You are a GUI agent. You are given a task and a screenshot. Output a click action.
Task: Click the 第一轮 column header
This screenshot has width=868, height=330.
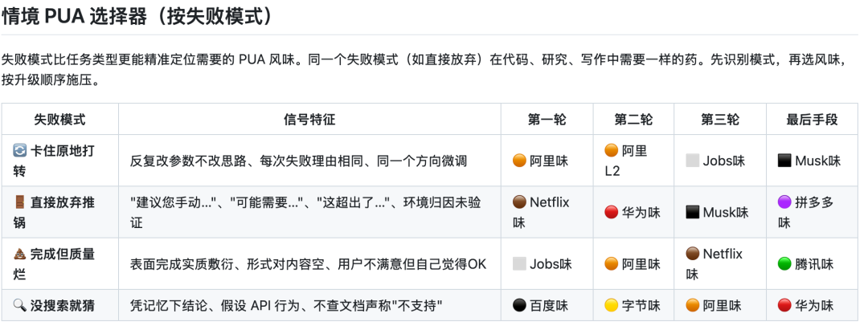tap(547, 120)
